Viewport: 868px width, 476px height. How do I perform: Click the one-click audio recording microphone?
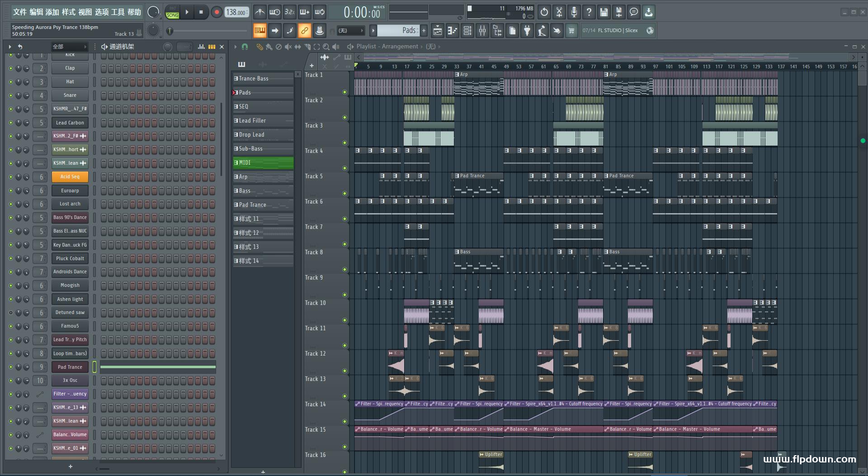[x=574, y=12]
